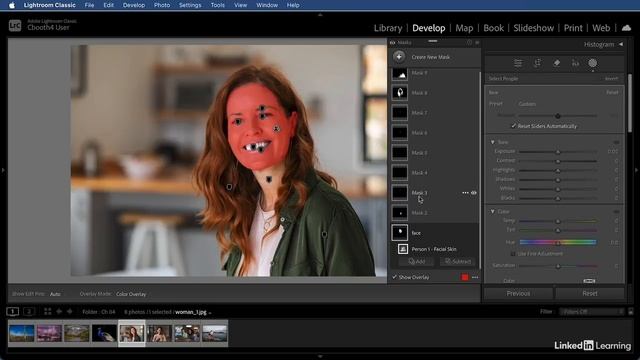Open the Print module link
Viewport: 640px width, 360px height.
[573, 28]
